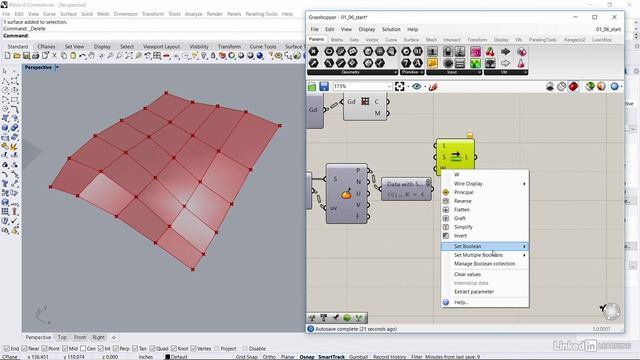Click Print icon in Rhino toolbar
The height and width of the screenshot is (360, 640).
coord(36,56)
